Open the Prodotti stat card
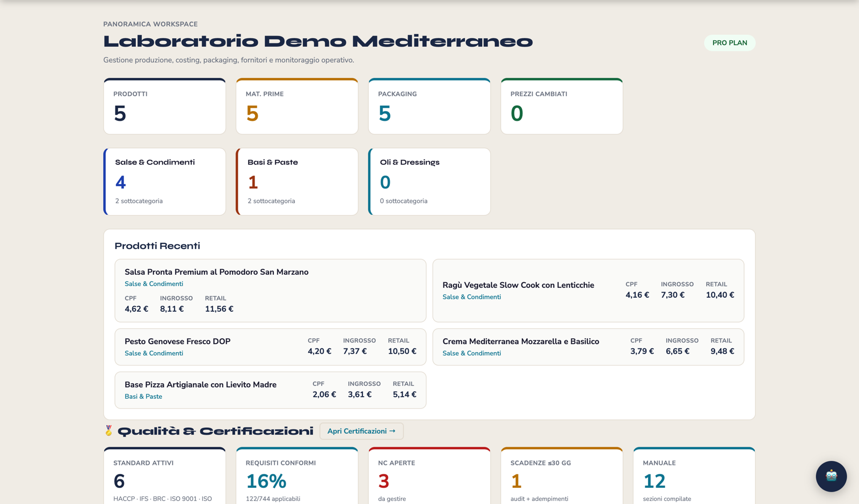 click(x=165, y=106)
